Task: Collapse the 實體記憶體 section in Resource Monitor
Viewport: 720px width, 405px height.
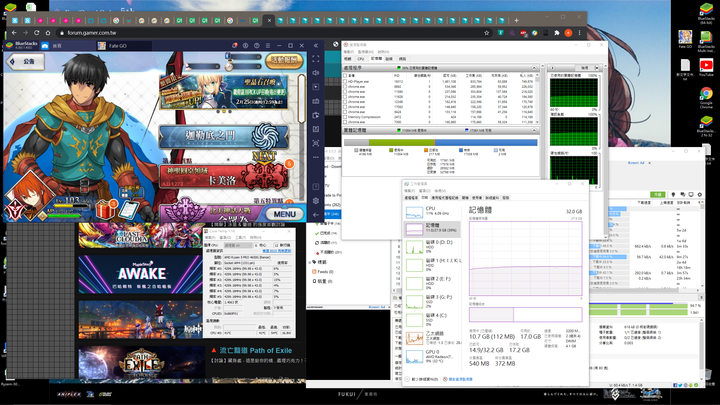Action: [534, 131]
